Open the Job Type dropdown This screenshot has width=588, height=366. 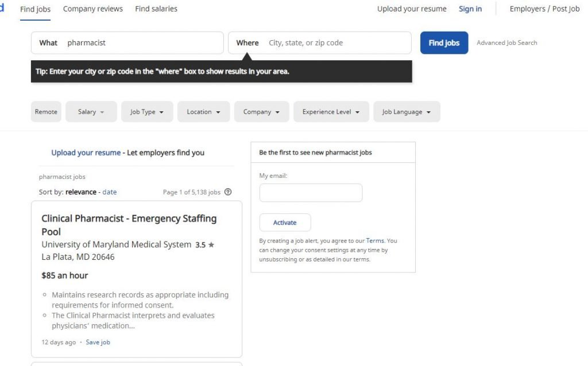coord(147,112)
